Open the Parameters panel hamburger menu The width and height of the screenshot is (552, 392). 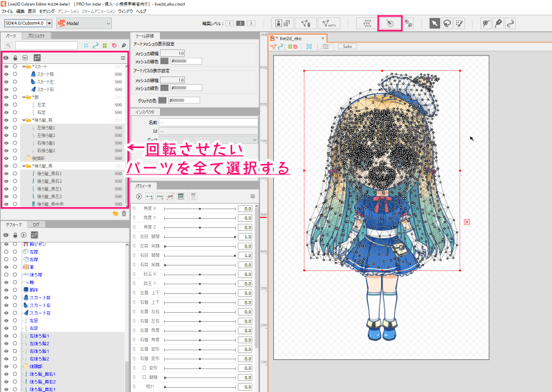click(x=252, y=197)
